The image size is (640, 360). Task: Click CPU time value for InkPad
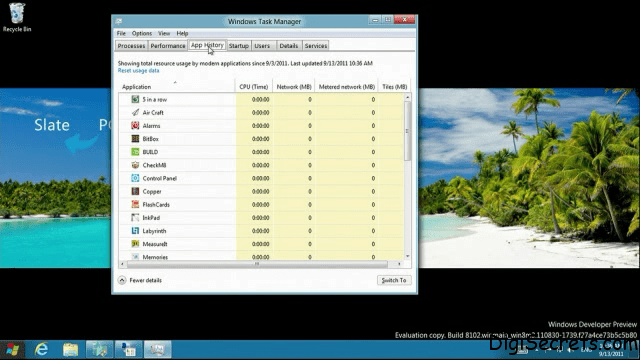click(260, 218)
